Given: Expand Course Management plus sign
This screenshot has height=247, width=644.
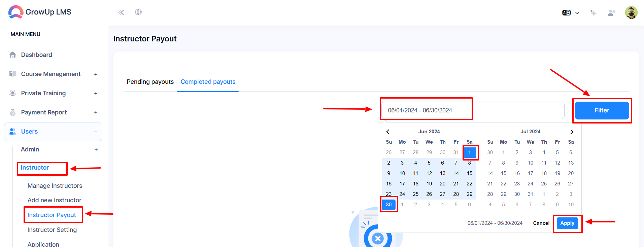Looking at the screenshot, I should 96,74.
